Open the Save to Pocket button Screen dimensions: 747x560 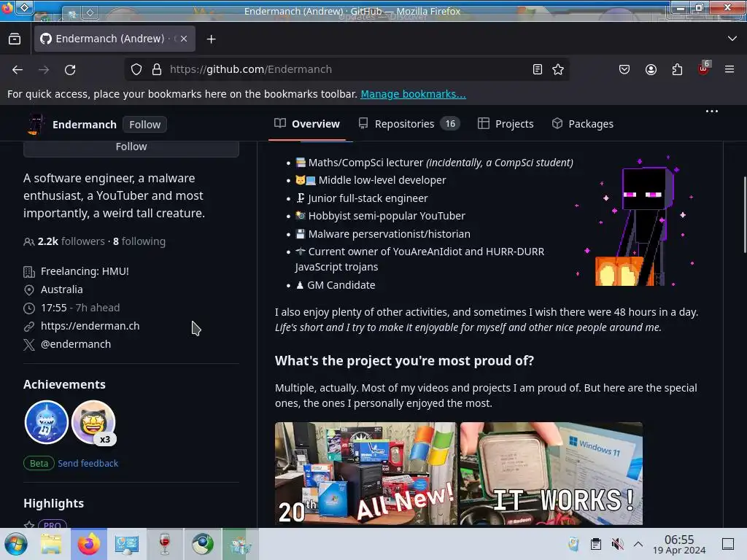(x=624, y=69)
